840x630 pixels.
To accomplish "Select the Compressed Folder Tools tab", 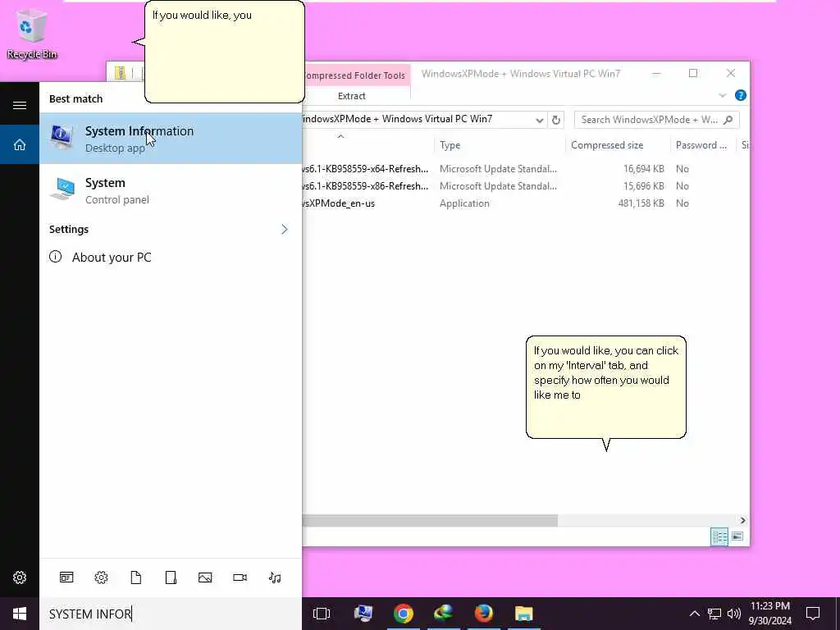I will pos(356,75).
